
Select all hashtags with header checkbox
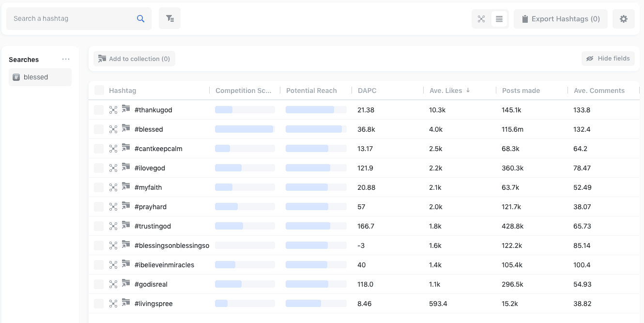pos(99,90)
